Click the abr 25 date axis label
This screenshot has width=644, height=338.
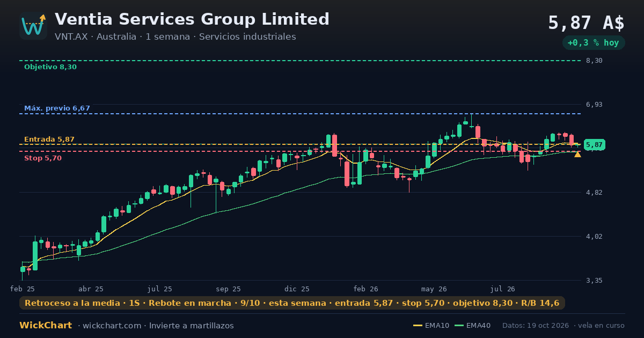(x=91, y=289)
